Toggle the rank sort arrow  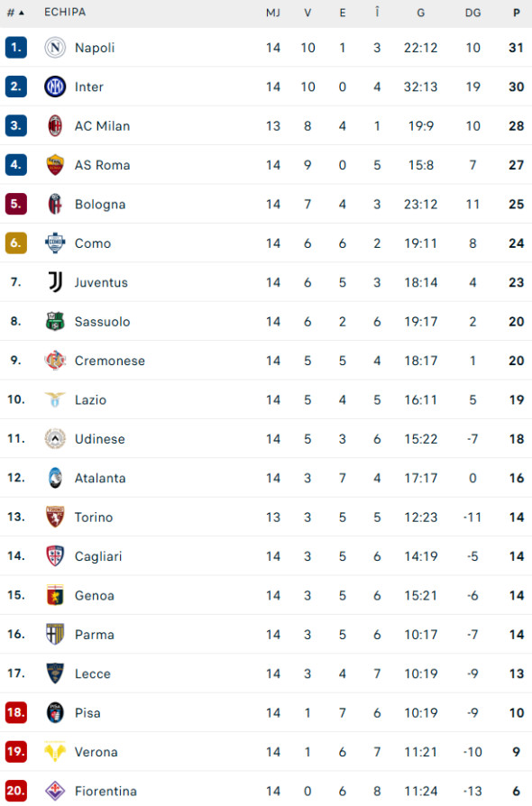click(19, 13)
